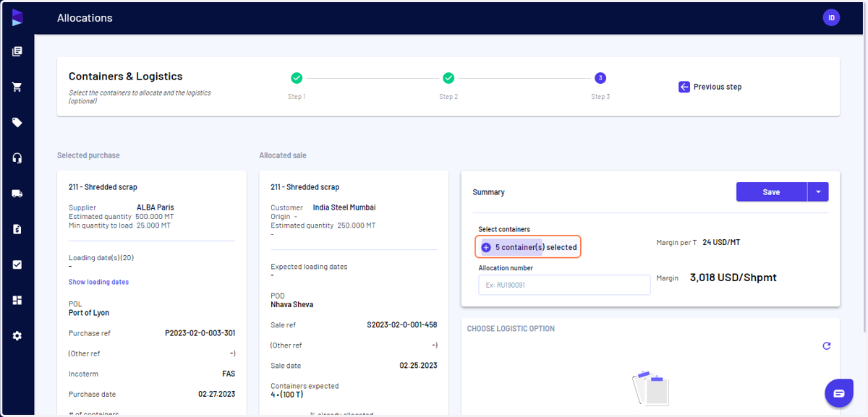Click supplier name ALBA Paris

[x=156, y=207]
